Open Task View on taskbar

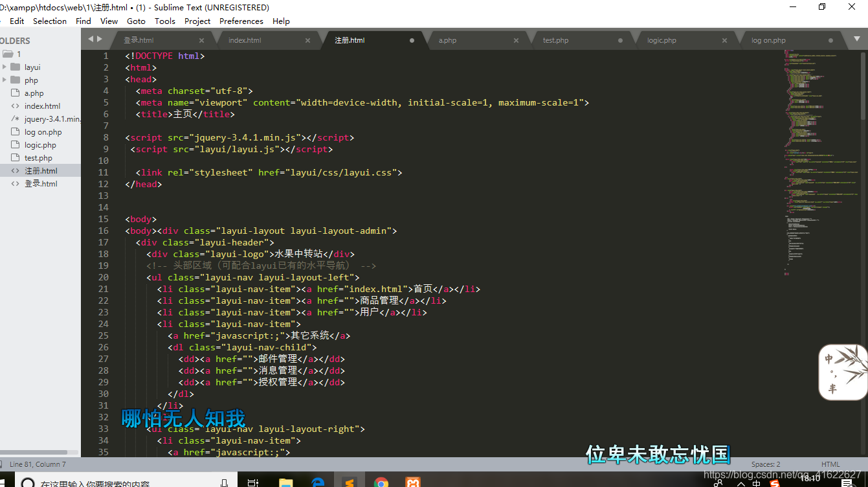click(253, 482)
